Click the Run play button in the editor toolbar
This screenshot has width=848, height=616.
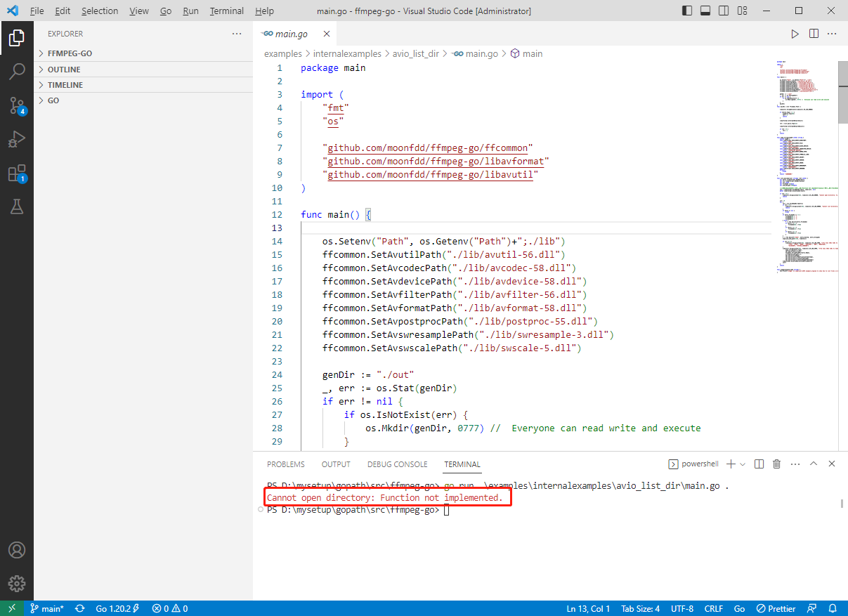click(x=795, y=34)
